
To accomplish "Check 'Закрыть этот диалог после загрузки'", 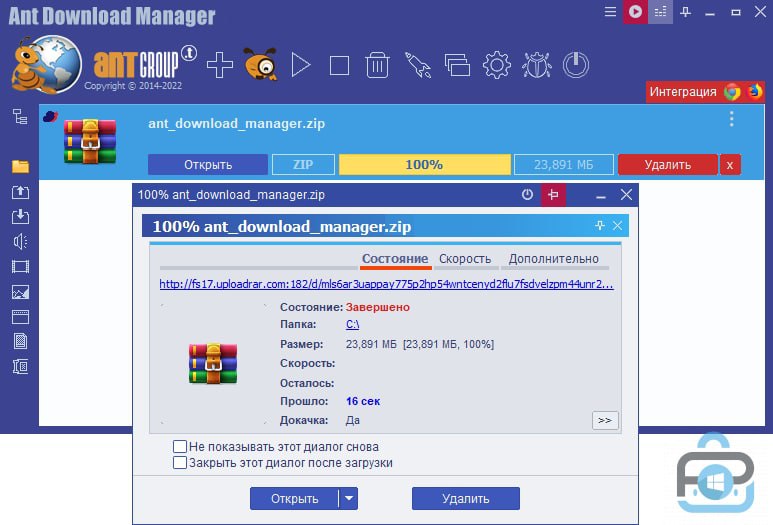I will [180, 463].
